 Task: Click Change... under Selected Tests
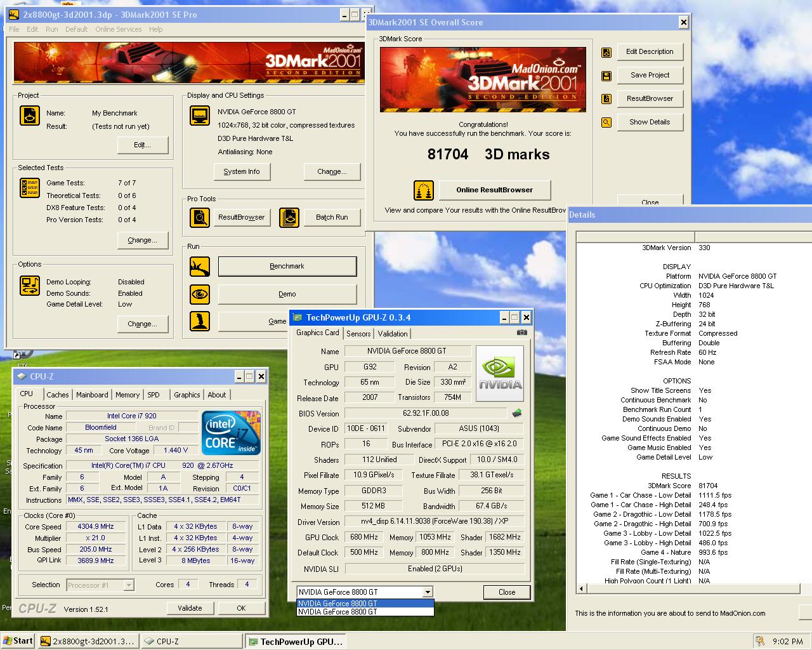(x=143, y=240)
